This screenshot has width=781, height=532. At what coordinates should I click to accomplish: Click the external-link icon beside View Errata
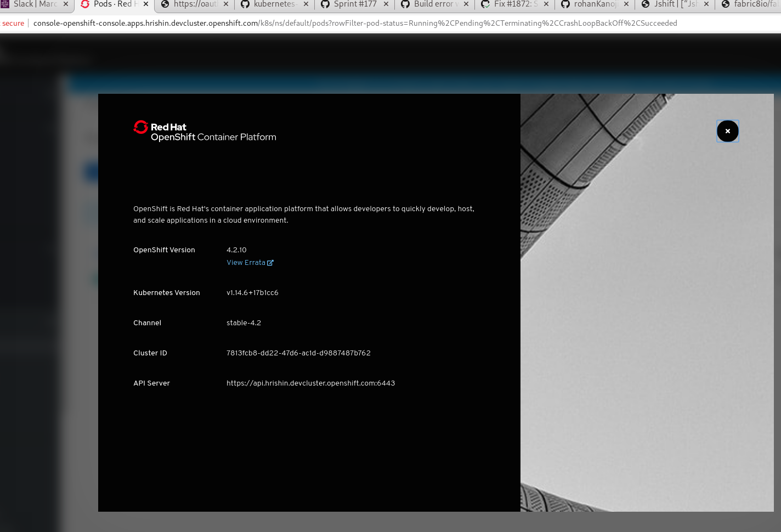tap(270, 263)
